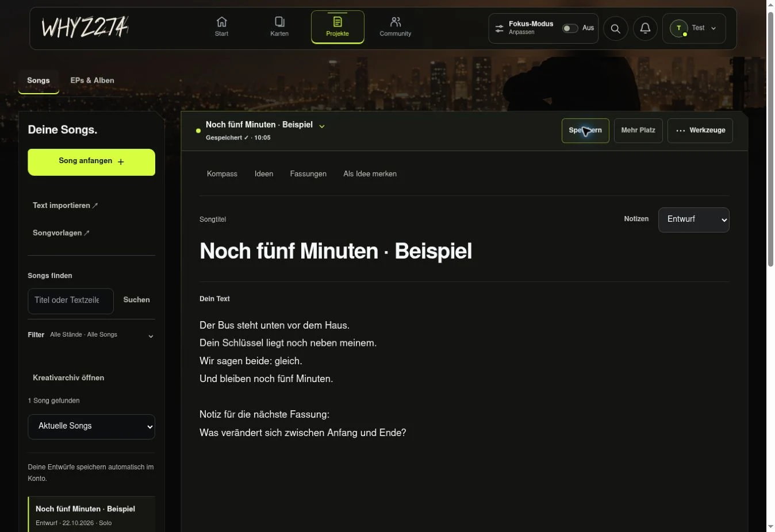Click the 'Gespeichert ✓ · 10:05' status text

coord(238,138)
